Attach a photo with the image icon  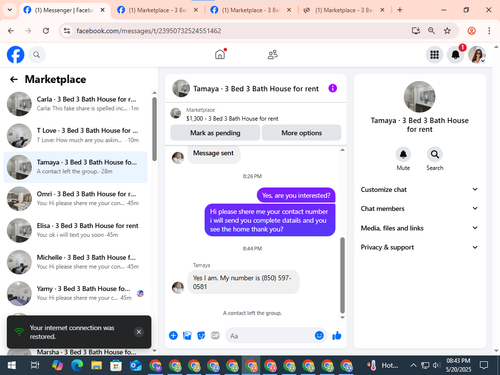point(187,335)
